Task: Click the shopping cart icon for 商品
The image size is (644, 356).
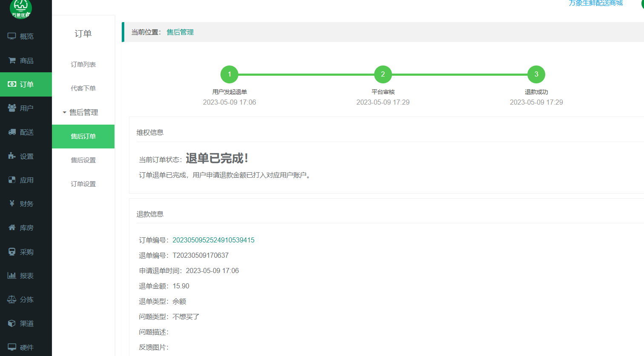Action: click(x=12, y=60)
